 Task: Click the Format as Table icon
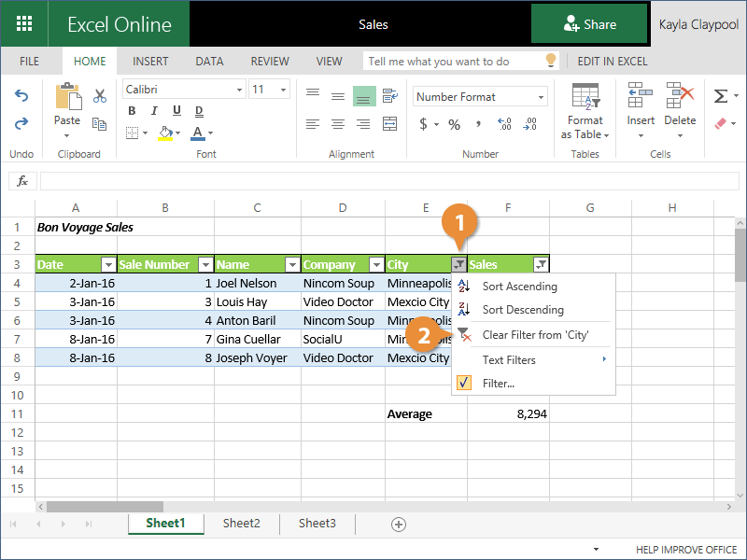[585, 97]
